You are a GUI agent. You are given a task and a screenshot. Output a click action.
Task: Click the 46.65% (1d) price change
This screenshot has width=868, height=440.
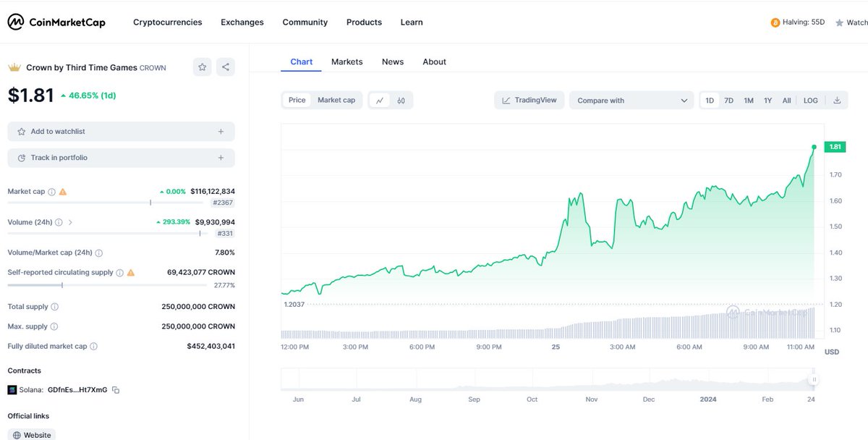coord(88,96)
